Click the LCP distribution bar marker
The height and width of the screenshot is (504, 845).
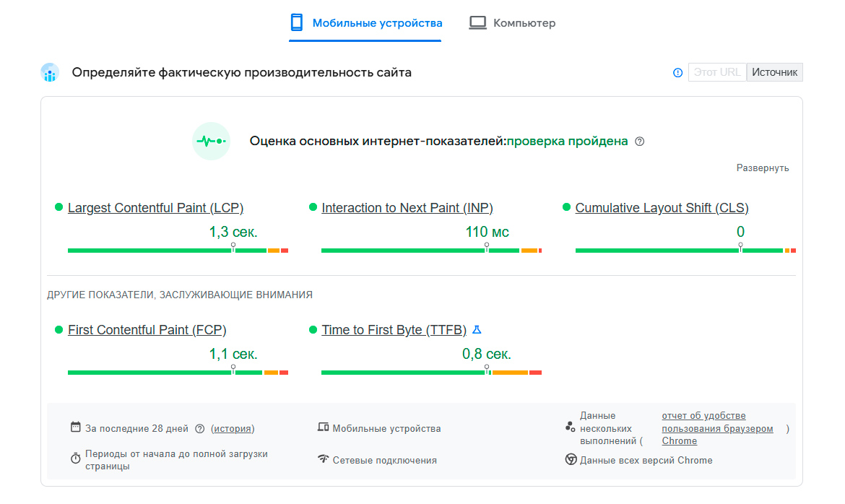pyautogui.click(x=233, y=247)
